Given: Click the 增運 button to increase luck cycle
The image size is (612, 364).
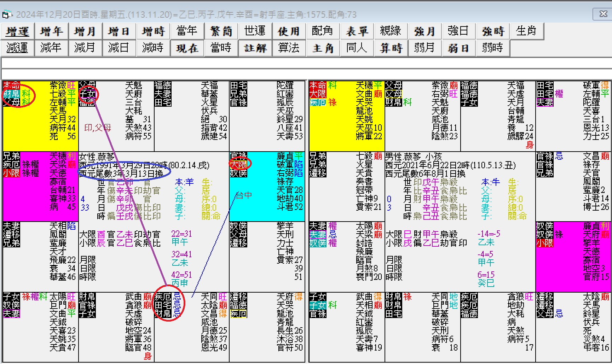Looking at the screenshot, I should coord(17,31).
